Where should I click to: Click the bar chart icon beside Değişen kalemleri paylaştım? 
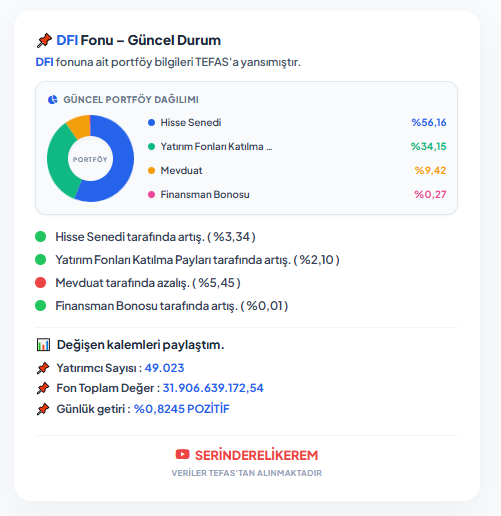tap(43, 345)
